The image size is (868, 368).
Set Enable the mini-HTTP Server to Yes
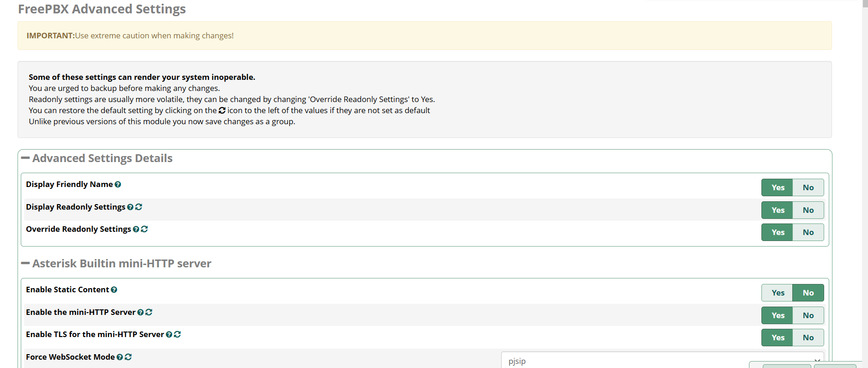777,315
